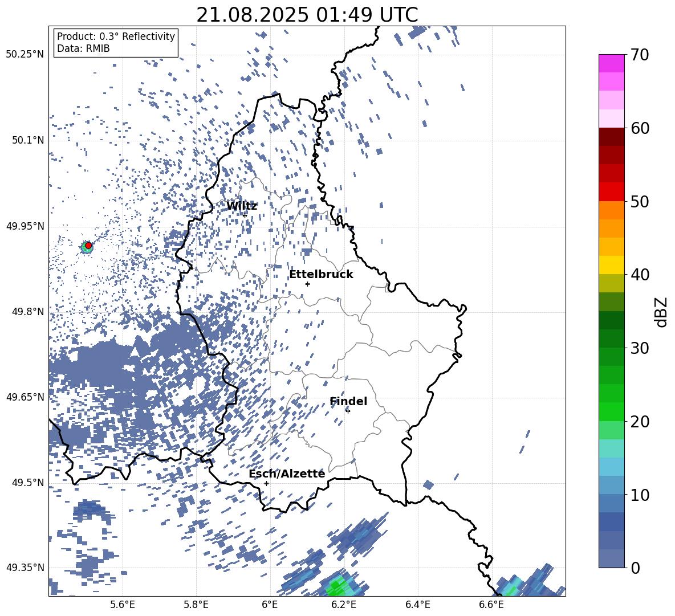Viewport: 675px width, 616px height.
Task: Pick the bright green colorbar swatch above 20
Action: tap(611, 411)
